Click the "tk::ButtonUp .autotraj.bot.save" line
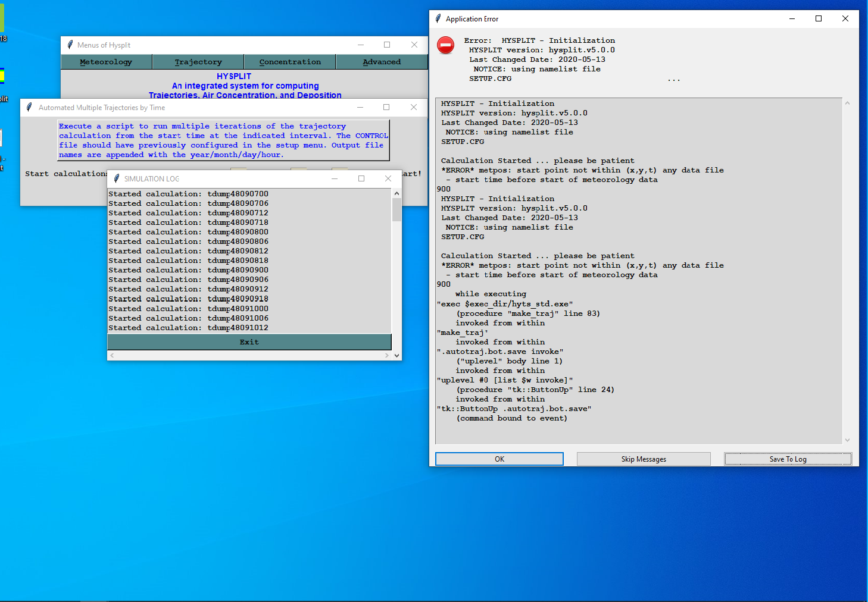The image size is (868, 602). 514,409
